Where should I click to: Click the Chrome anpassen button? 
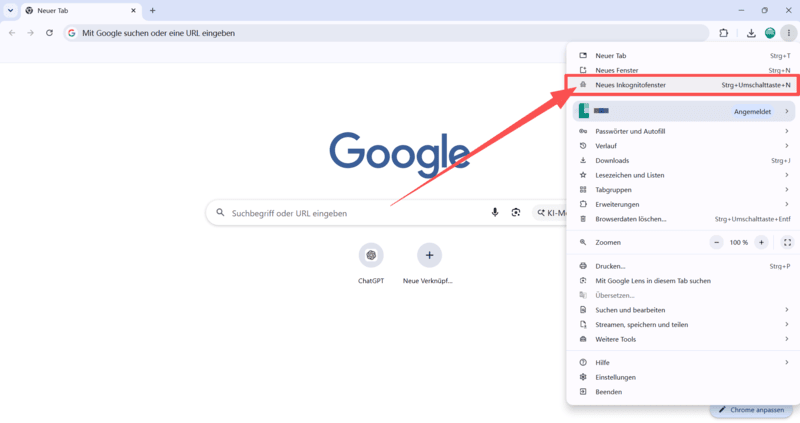coord(751,410)
